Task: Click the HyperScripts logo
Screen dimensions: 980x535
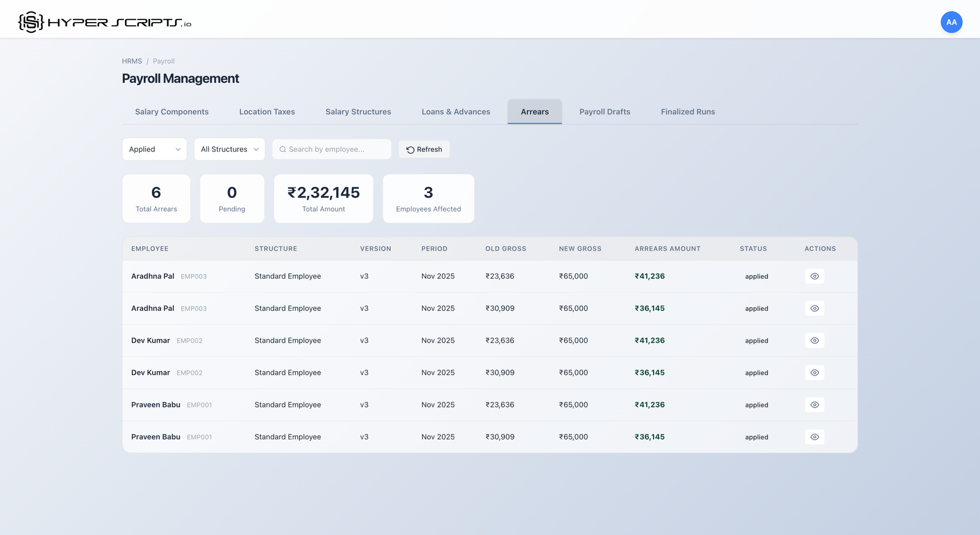Action: (x=105, y=23)
